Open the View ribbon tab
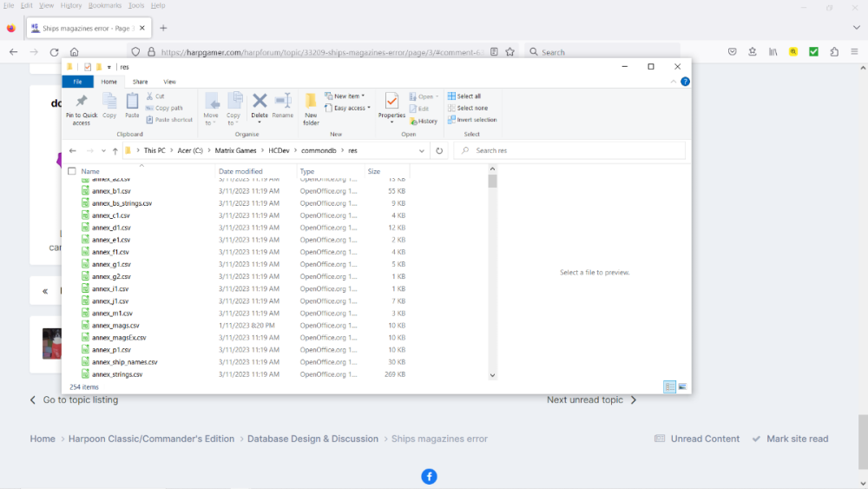868x489 pixels. coord(169,82)
